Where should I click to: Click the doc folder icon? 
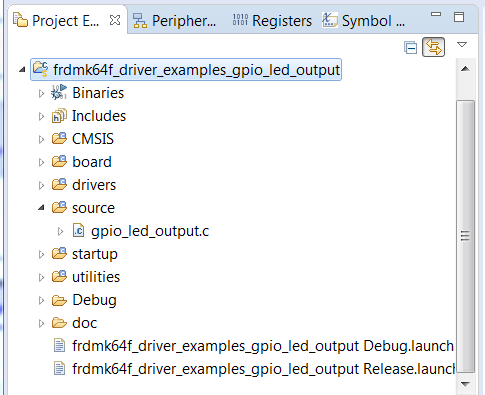(59, 323)
